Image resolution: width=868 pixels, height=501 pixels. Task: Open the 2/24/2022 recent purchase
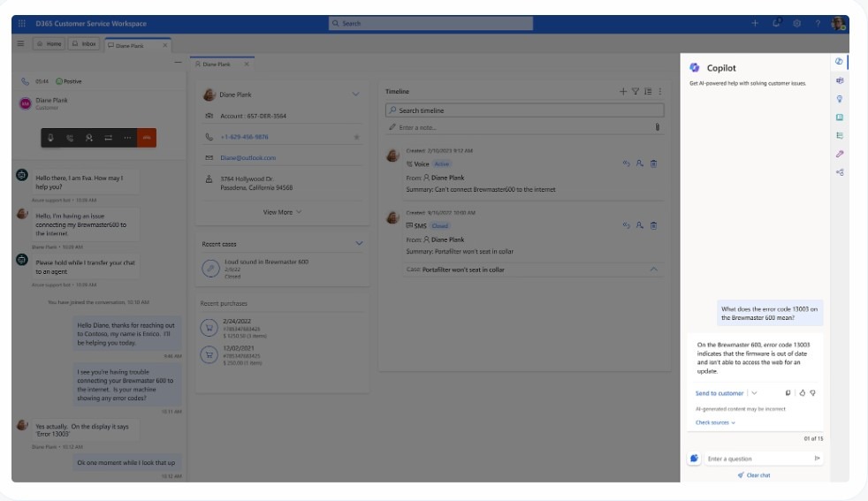pos(236,321)
